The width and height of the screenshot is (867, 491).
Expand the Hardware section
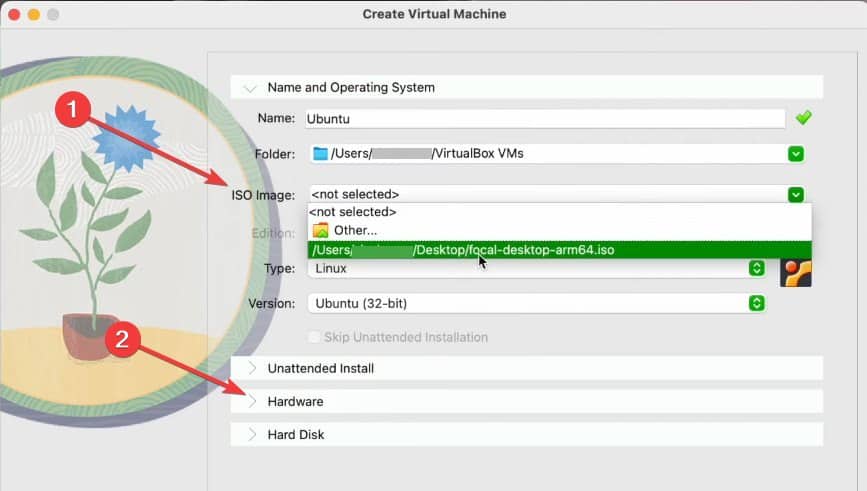[252, 401]
